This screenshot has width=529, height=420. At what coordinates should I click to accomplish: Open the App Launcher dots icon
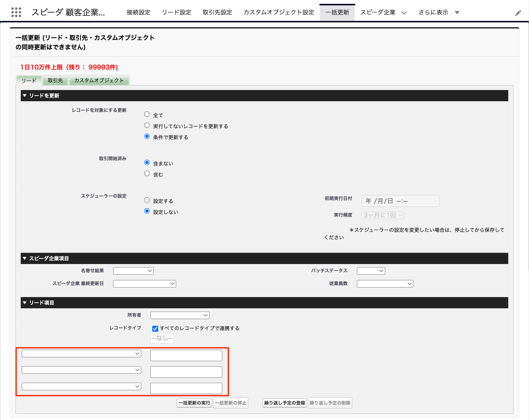(x=16, y=12)
